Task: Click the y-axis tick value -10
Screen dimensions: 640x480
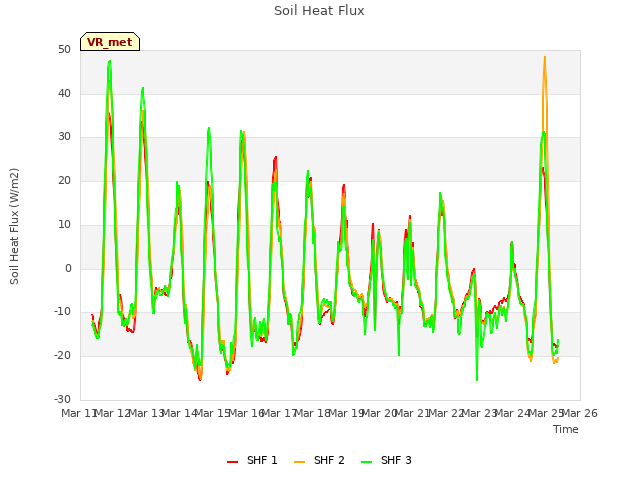Action: click(x=62, y=312)
